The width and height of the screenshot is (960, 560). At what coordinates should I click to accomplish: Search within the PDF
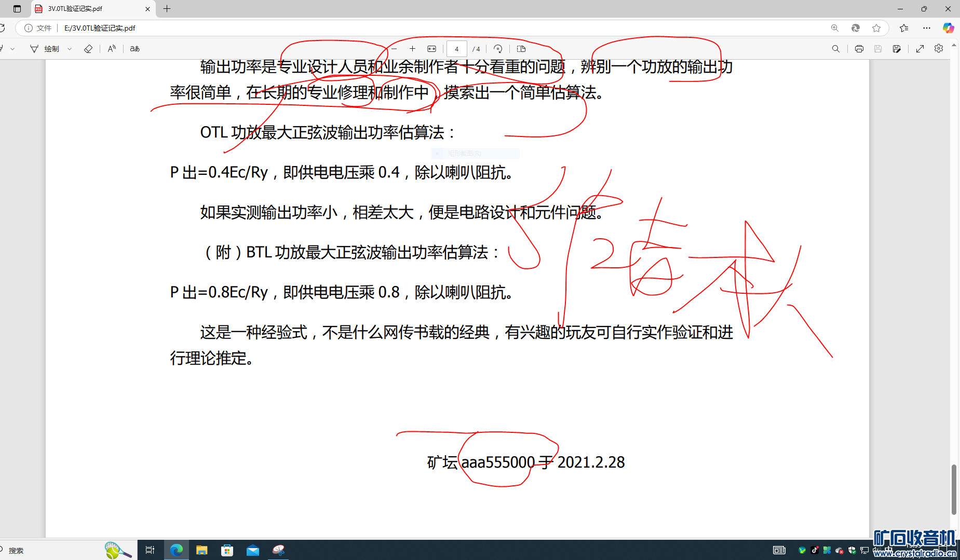coord(835,49)
